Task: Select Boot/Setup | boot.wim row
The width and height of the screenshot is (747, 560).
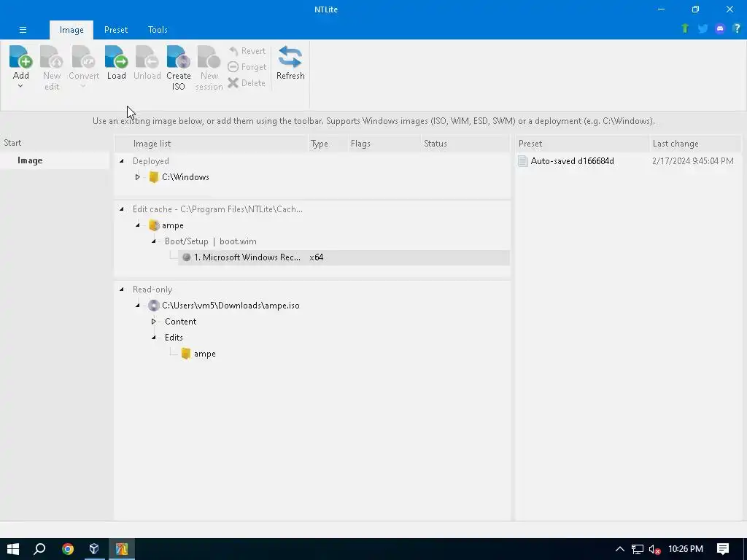Action: [x=211, y=241]
